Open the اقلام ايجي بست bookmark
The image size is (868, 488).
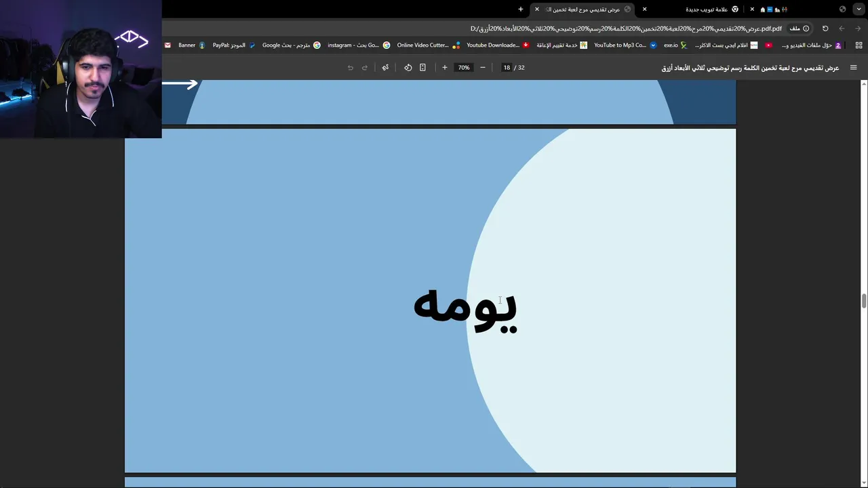click(x=726, y=45)
